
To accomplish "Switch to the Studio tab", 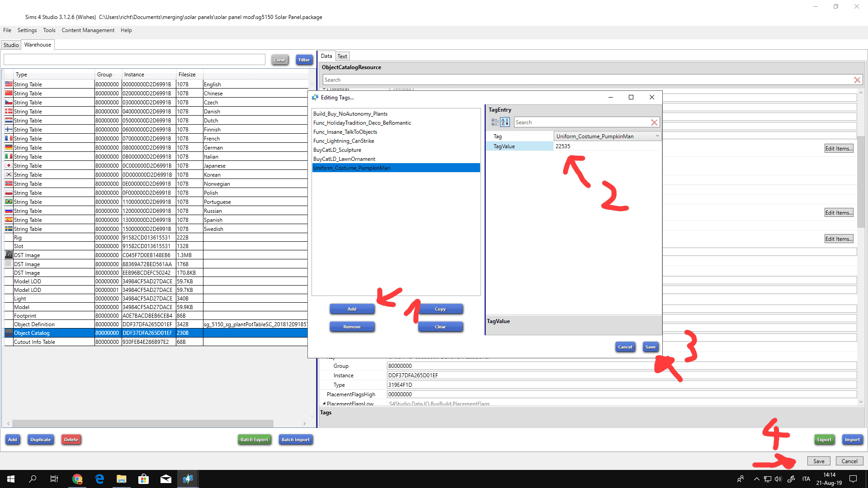I will tap(11, 45).
